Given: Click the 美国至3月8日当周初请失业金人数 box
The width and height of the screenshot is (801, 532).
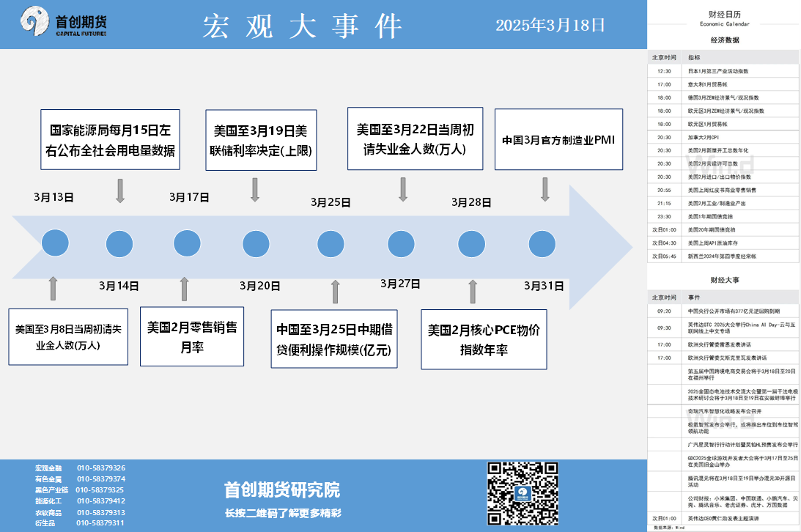Looking at the screenshot, I should click(68, 337).
